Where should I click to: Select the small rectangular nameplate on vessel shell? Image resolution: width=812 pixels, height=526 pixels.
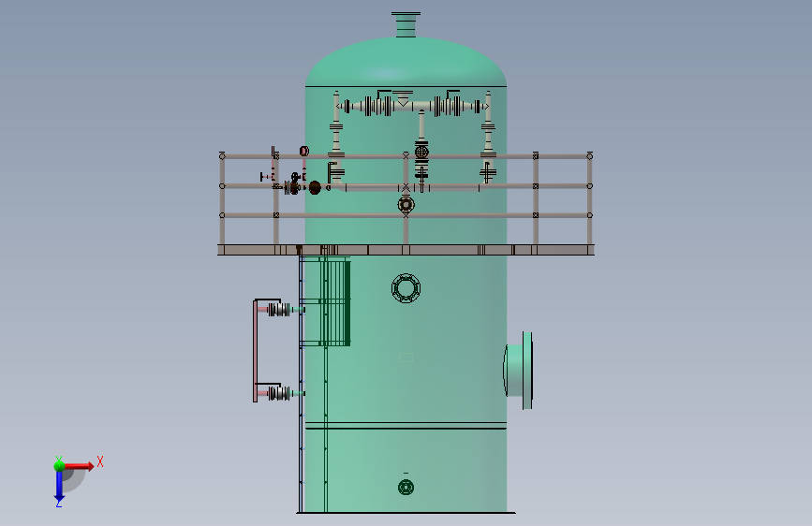pos(406,358)
